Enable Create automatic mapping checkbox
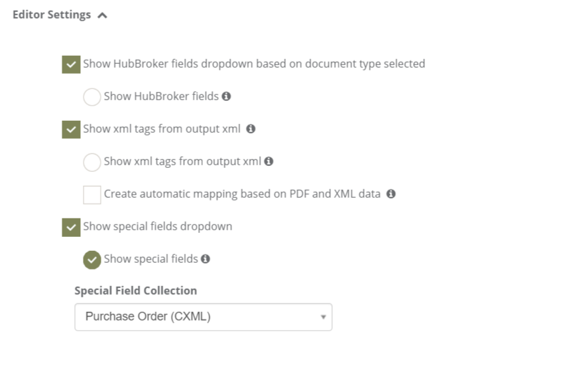The width and height of the screenshot is (588, 367). (x=92, y=194)
